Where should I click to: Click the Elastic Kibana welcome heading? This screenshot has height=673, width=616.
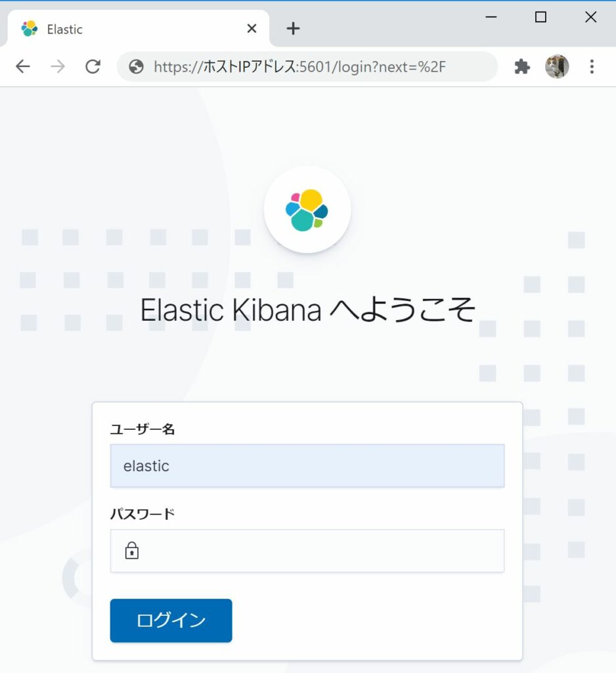tap(307, 309)
